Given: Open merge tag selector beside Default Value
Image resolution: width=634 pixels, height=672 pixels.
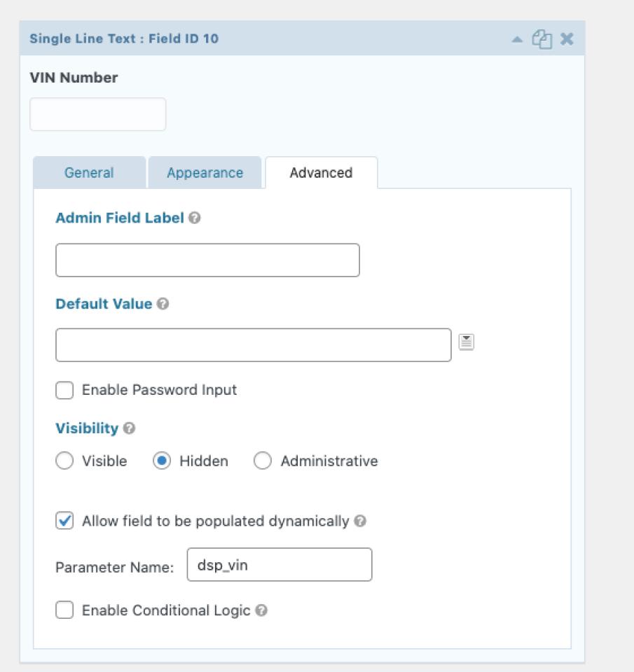Looking at the screenshot, I should (x=467, y=342).
